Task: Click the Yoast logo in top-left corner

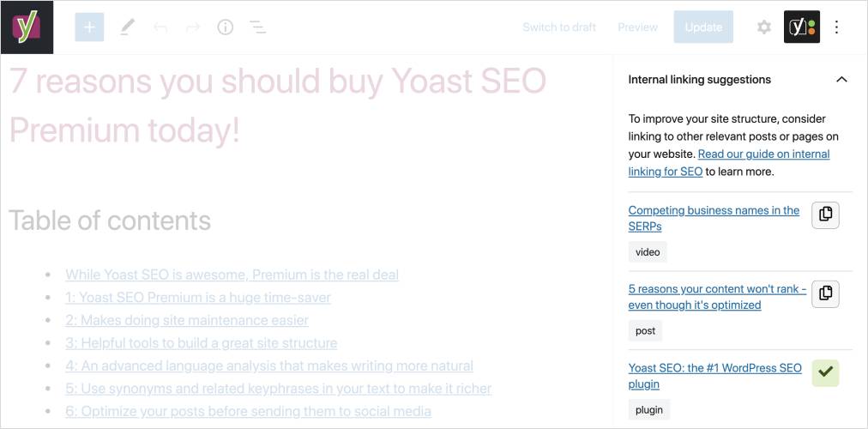Action: click(x=27, y=27)
